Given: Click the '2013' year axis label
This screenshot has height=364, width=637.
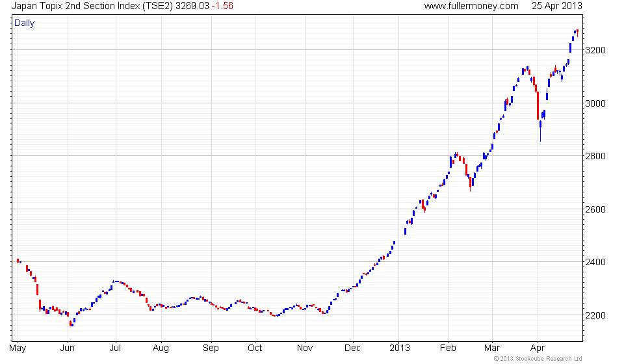Looking at the screenshot, I should (x=400, y=348).
